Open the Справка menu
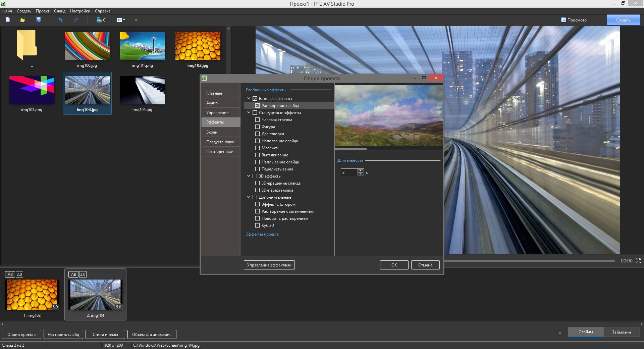The width and height of the screenshot is (644, 349). click(x=103, y=11)
